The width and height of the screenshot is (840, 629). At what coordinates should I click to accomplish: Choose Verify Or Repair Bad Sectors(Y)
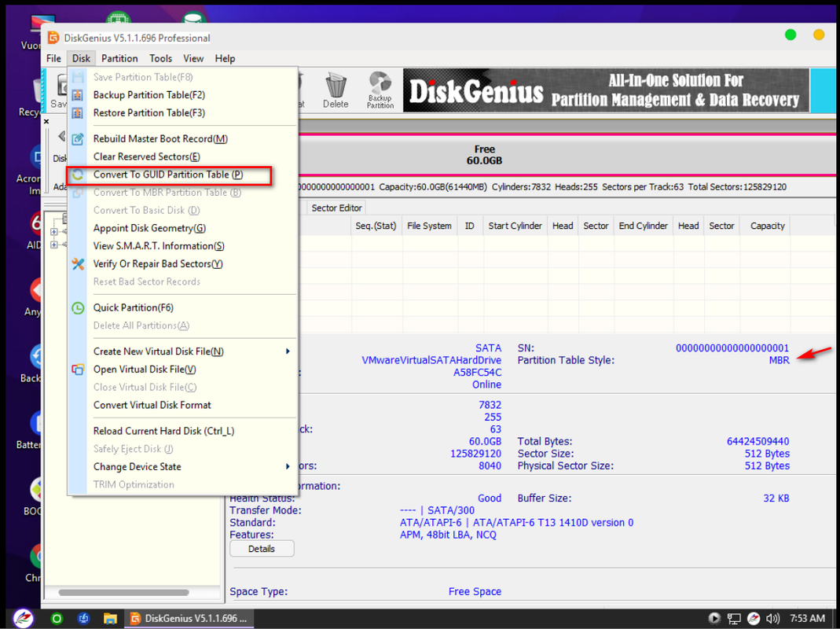pos(158,264)
